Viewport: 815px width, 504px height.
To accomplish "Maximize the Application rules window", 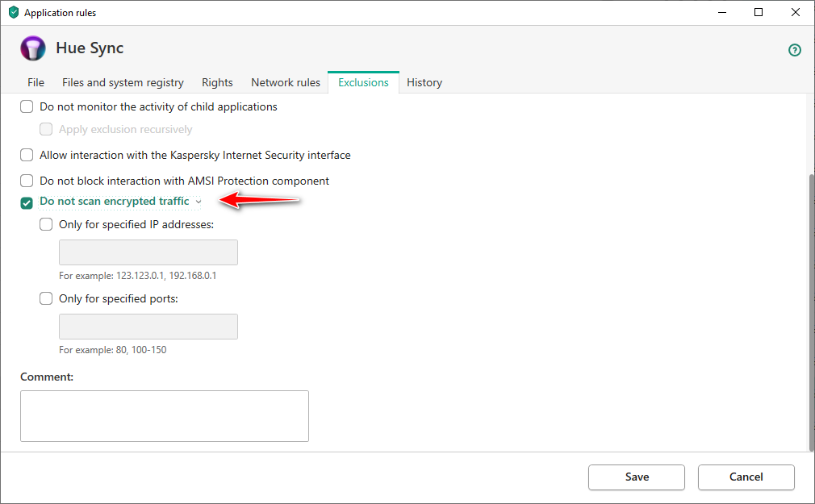I will [759, 12].
